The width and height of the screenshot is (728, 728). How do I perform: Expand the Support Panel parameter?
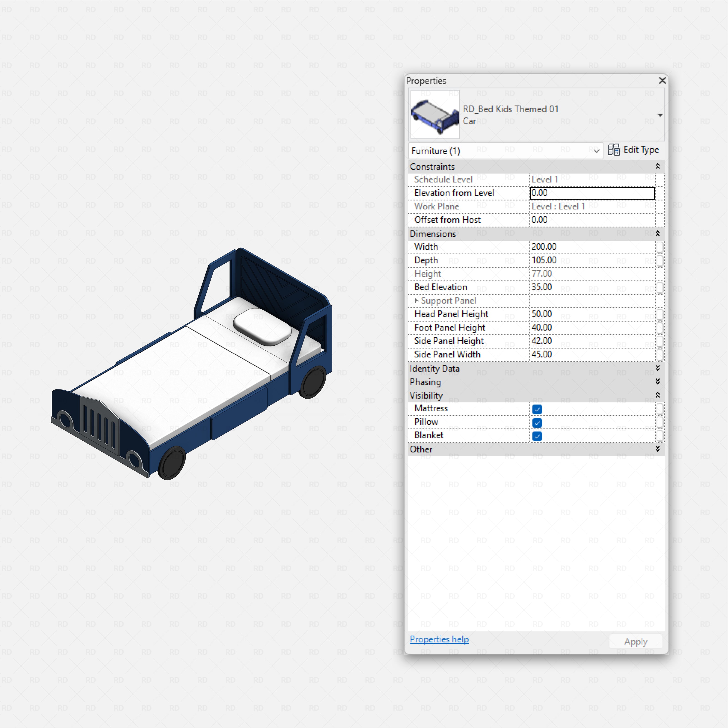tap(417, 301)
